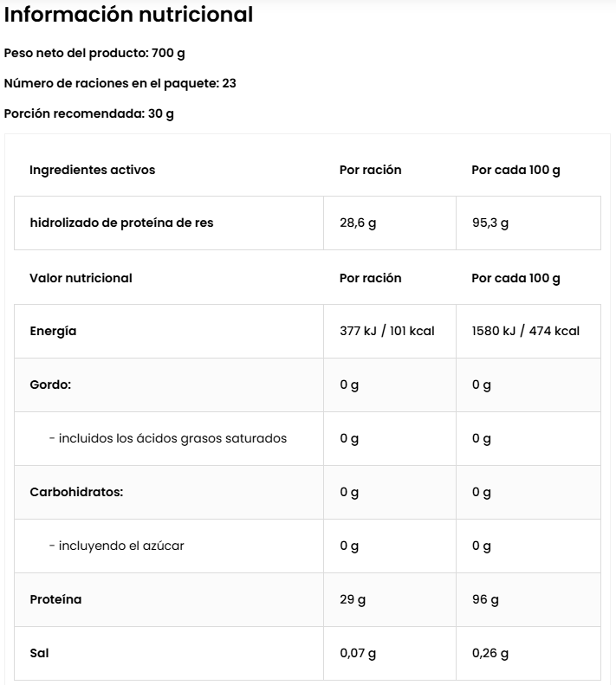Click the 28,6 g value cell
This screenshot has height=685, width=616.
coord(358,223)
